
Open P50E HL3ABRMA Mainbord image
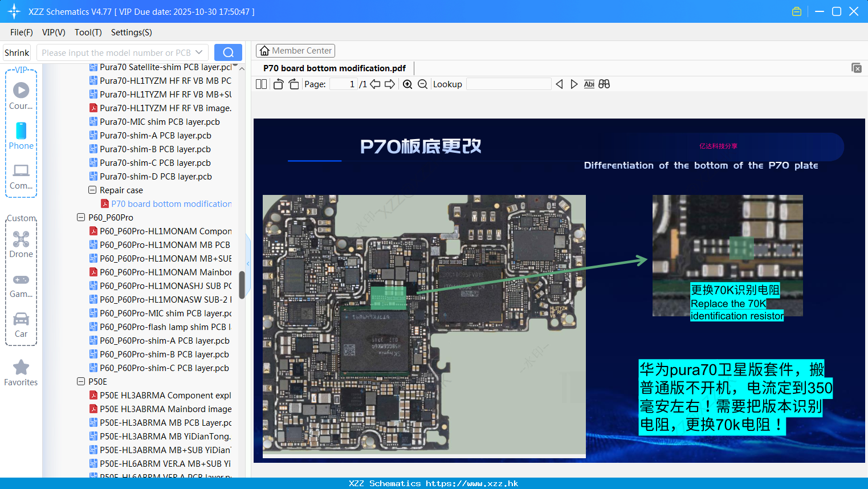click(x=161, y=409)
